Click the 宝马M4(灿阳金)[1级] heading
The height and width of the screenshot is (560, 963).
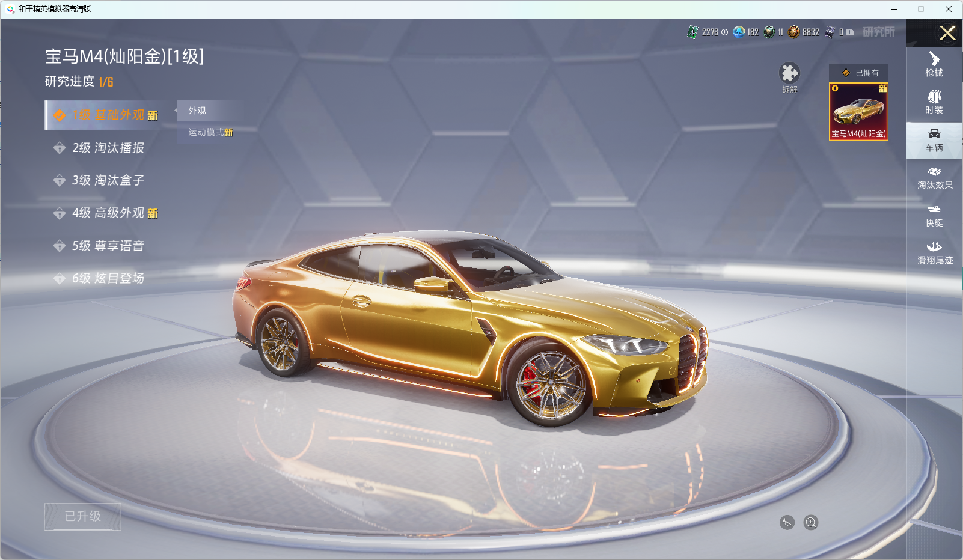pyautogui.click(x=124, y=56)
